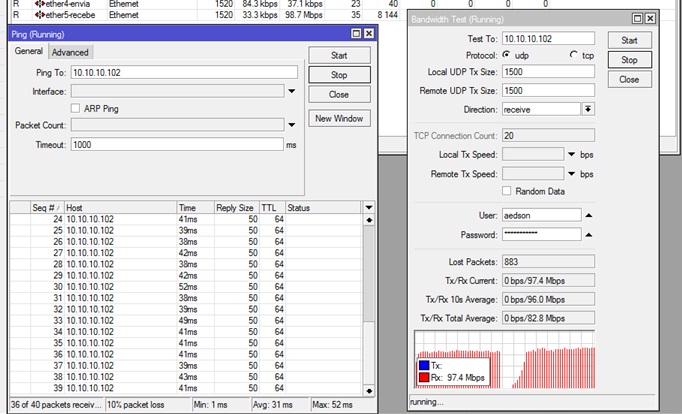Image resolution: width=682 pixels, height=414 pixels.
Task: Click the Remote UDP Tx Size field
Action: pos(548,90)
